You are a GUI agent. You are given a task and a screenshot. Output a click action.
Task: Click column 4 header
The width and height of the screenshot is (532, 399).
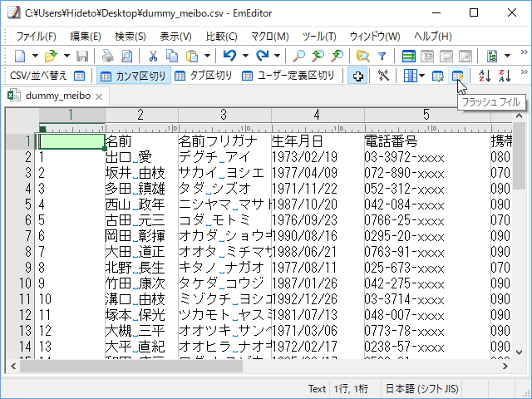(x=318, y=115)
